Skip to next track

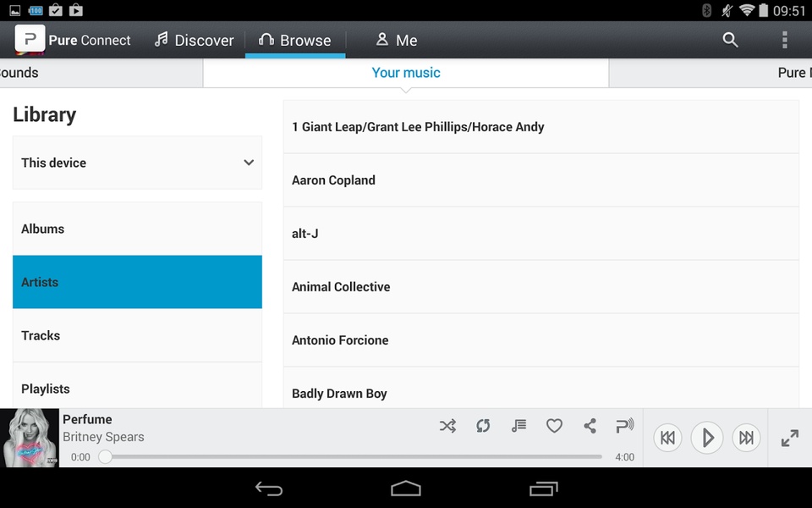(x=746, y=438)
